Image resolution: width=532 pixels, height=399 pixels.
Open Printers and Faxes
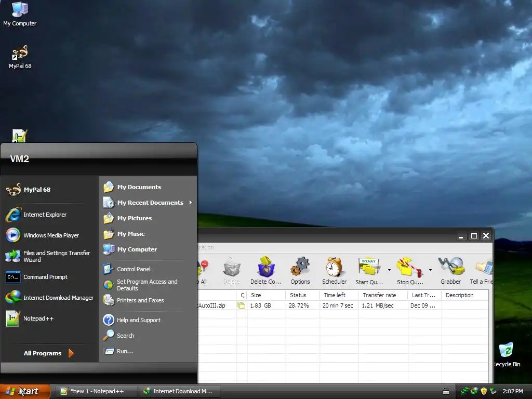[148, 300]
